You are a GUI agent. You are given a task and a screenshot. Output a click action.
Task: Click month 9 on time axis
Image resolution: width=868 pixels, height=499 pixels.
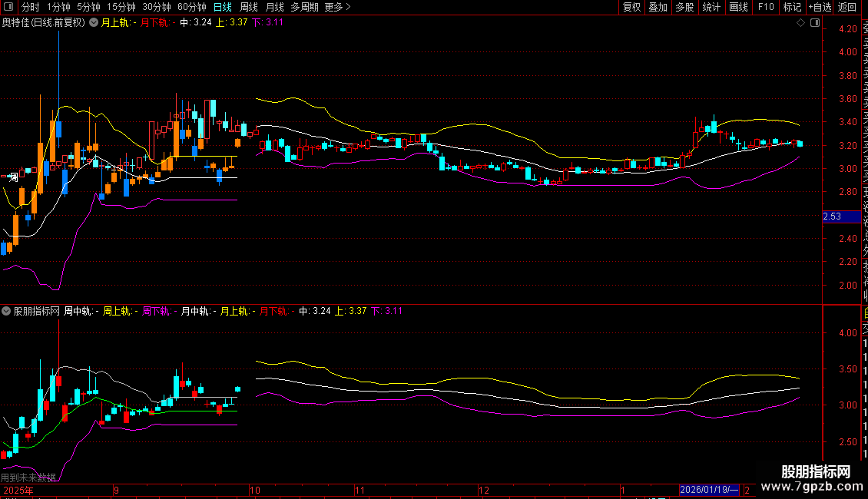tap(116, 490)
